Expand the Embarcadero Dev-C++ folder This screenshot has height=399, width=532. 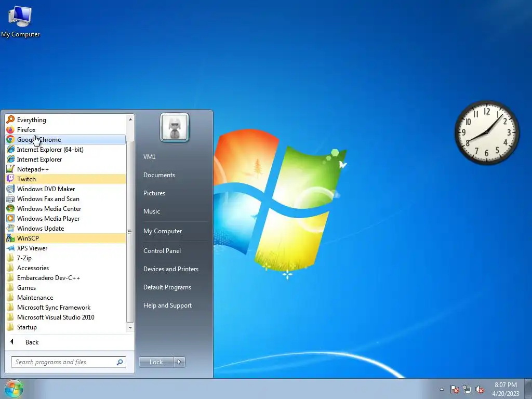pos(65,277)
